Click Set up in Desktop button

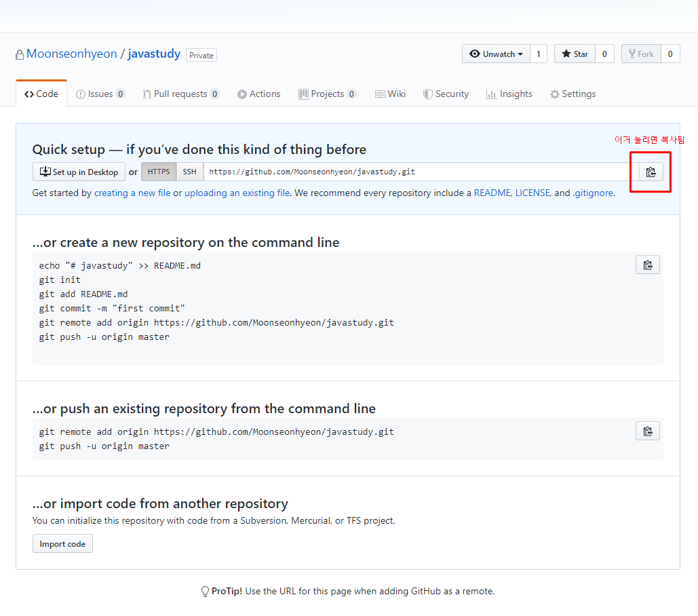[79, 172]
